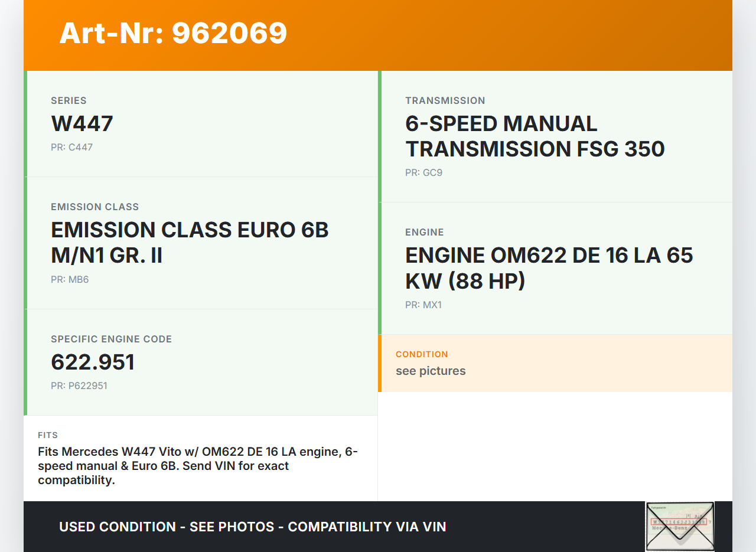
Task: Click the 'PR: C447' code
Action: [x=71, y=147]
